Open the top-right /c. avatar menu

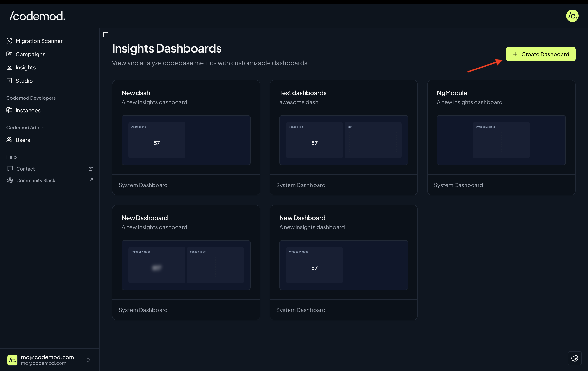(x=572, y=16)
